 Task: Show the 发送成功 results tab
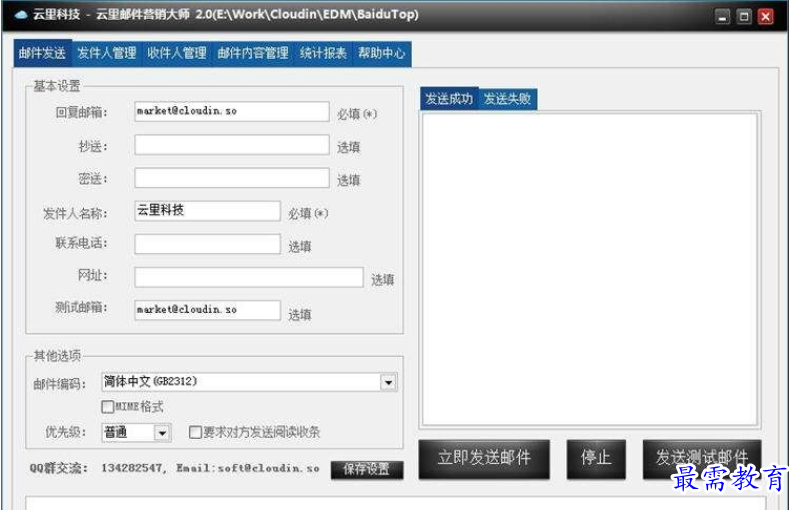449,98
